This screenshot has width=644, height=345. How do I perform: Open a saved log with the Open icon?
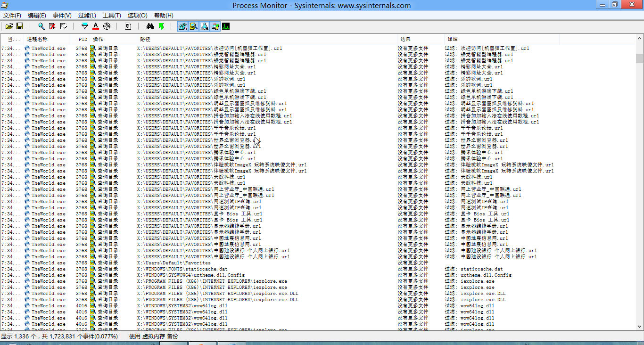pyautogui.click(x=9, y=26)
